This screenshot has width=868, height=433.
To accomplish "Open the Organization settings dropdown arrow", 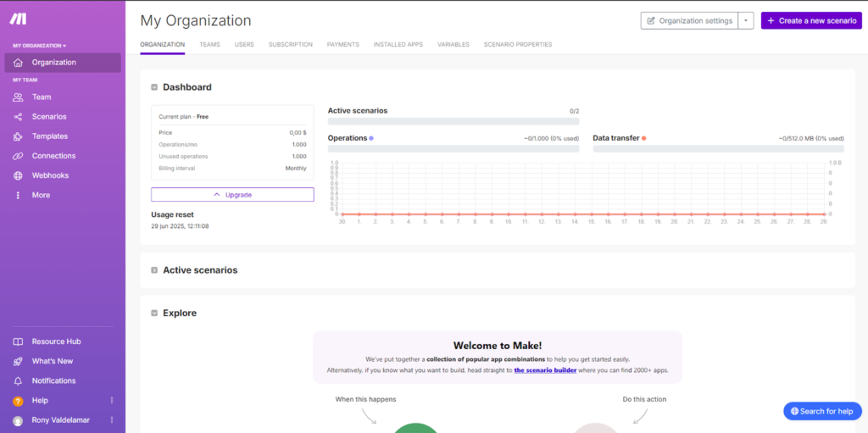I will point(746,20).
